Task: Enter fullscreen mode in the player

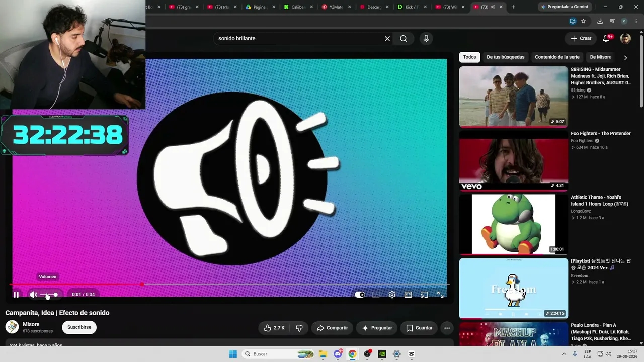Action: click(x=440, y=295)
